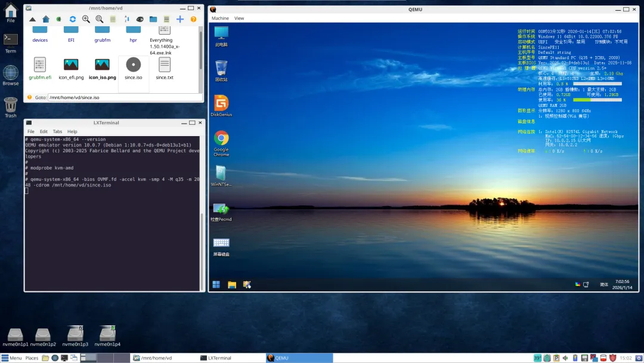Screen dimensions: 644x363
Task: Open the home folder in file manager toolbar
Action: click(x=45, y=19)
